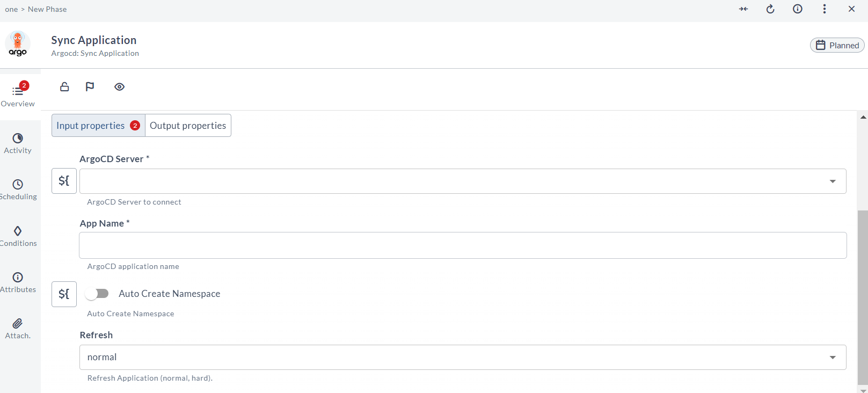Switch to the Output properties tab
This screenshot has height=393, width=868.
point(188,126)
